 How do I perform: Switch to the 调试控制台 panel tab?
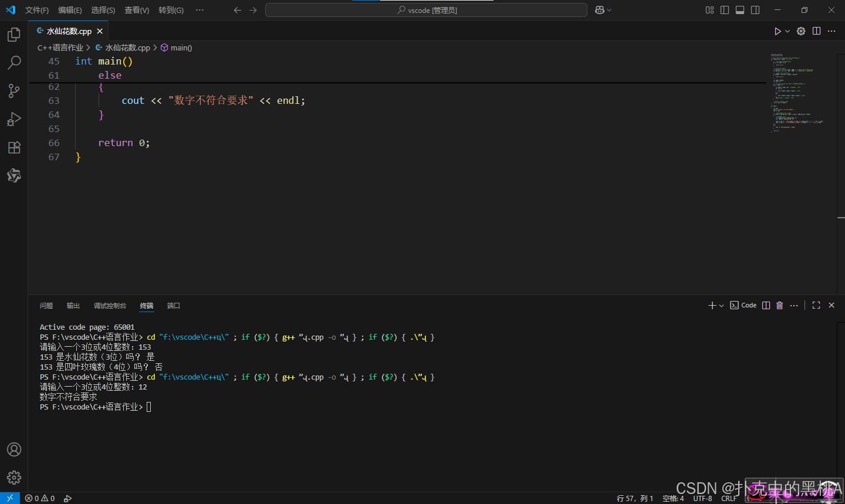click(110, 306)
